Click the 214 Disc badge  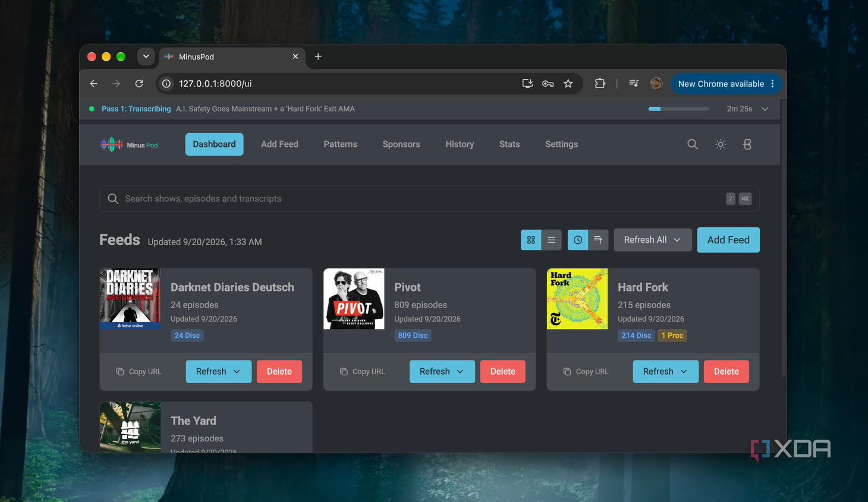(x=636, y=335)
